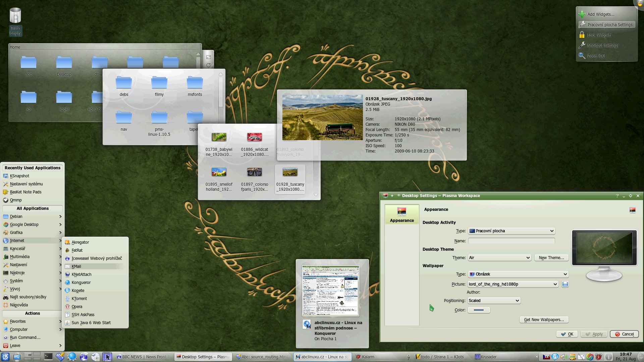Open the pms-linux-1.10.5 folder
This screenshot has width=644, height=362.
pyautogui.click(x=159, y=123)
